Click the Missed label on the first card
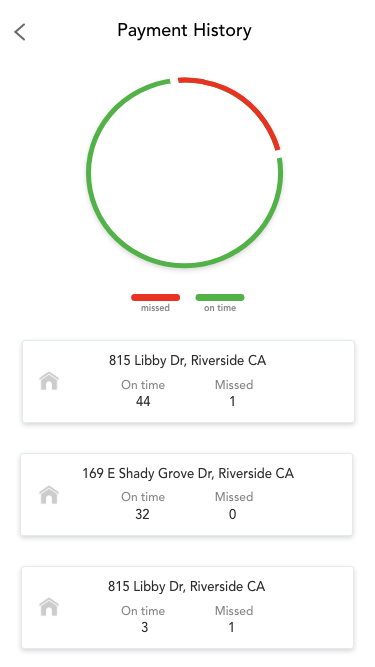 coord(234,385)
